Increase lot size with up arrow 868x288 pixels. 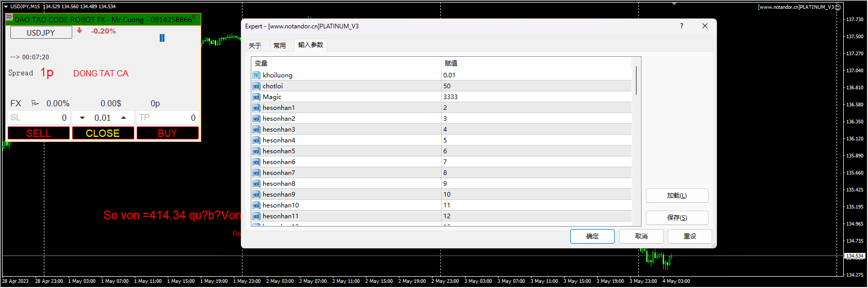(x=124, y=118)
